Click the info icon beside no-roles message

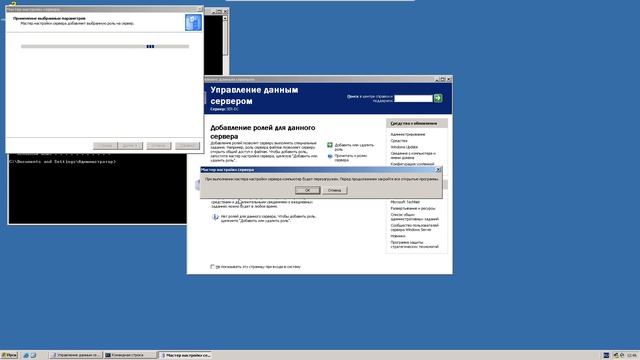tap(215, 217)
